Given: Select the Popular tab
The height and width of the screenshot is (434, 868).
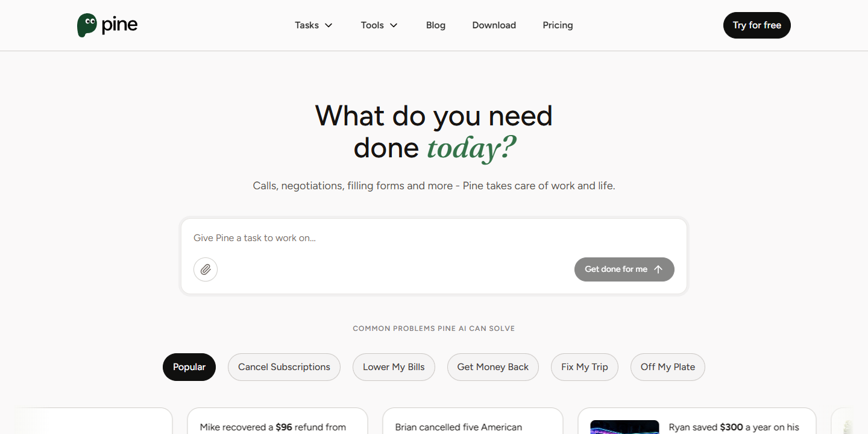Looking at the screenshot, I should coord(189,367).
